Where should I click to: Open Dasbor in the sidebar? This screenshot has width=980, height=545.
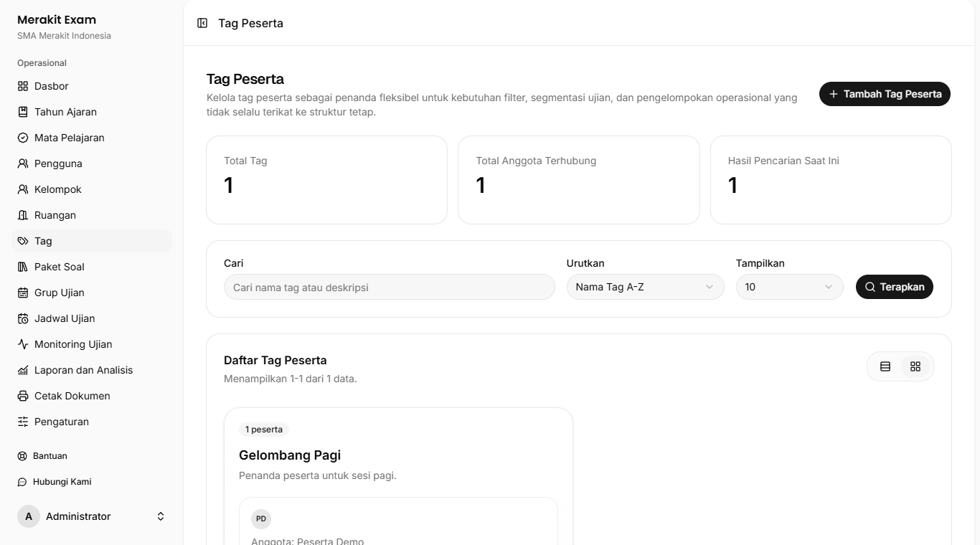pos(92,86)
